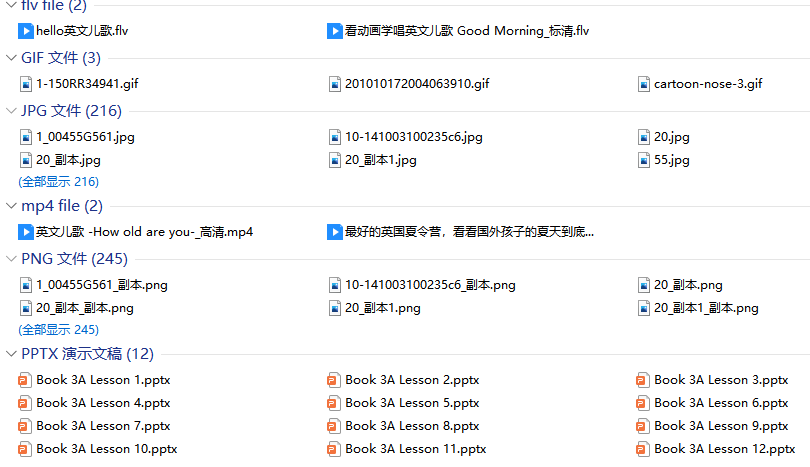The height and width of the screenshot is (467, 810).
Task: Collapse the PPTX 演示文稿 (12) group
Action: pos(11,354)
